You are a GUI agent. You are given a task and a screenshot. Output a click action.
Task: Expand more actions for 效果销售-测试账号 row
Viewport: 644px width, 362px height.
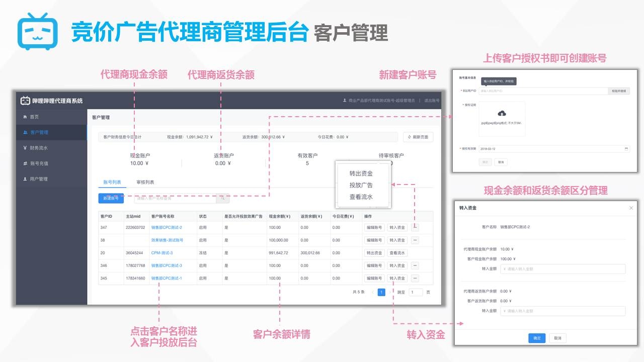(415, 240)
